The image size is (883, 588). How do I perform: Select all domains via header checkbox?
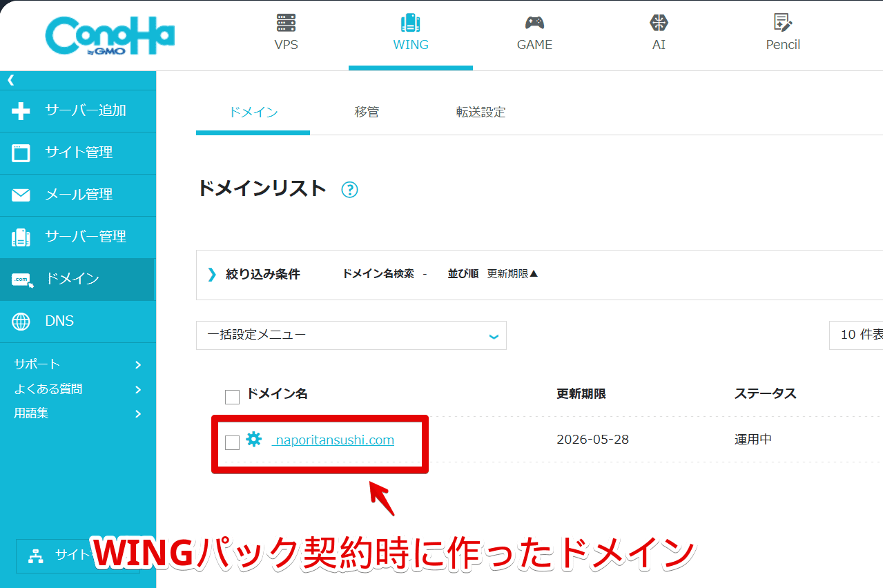pos(232,395)
